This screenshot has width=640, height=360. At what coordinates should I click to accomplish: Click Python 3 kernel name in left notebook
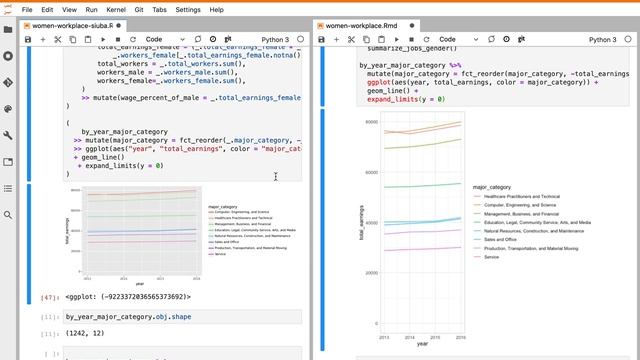tap(275, 40)
